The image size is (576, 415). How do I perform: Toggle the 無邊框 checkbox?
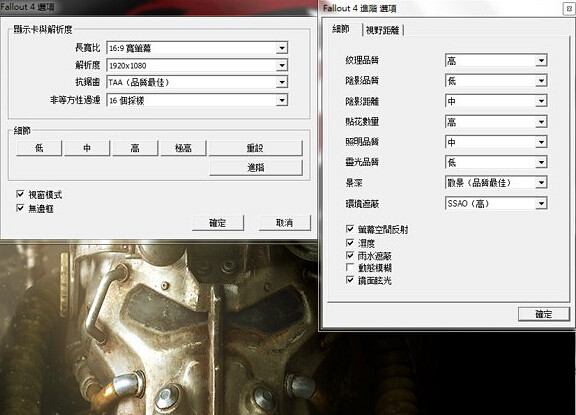(x=21, y=208)
